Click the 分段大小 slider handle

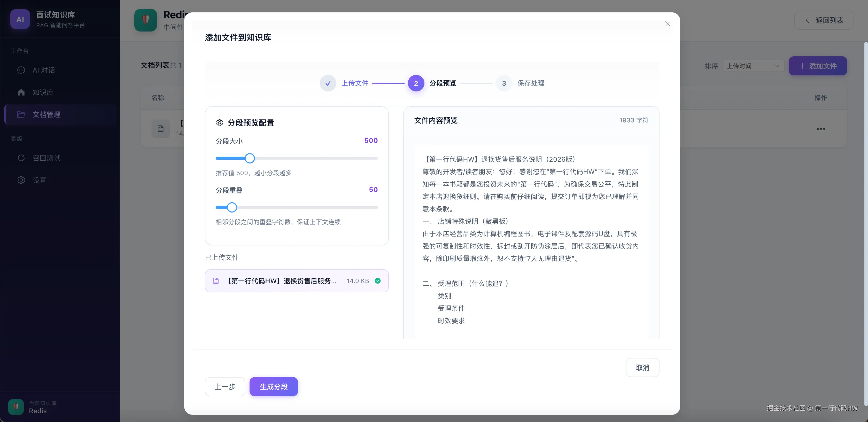pyautogui.click(x=250, y=158)
